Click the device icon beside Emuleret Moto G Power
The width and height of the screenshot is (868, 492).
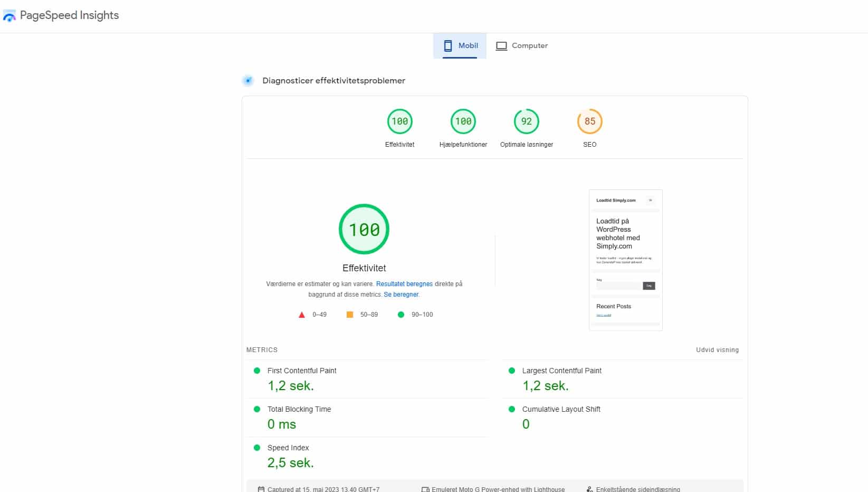tap(425, 489)
